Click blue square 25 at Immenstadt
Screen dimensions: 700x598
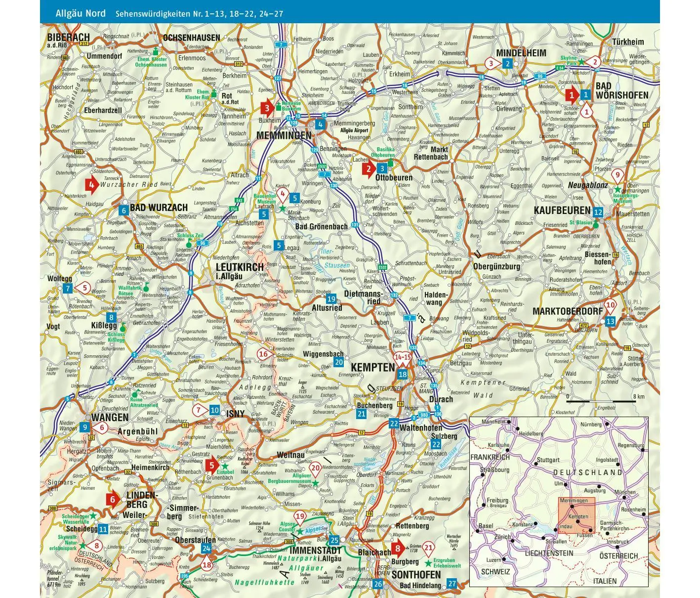click(x=334, y=540)
